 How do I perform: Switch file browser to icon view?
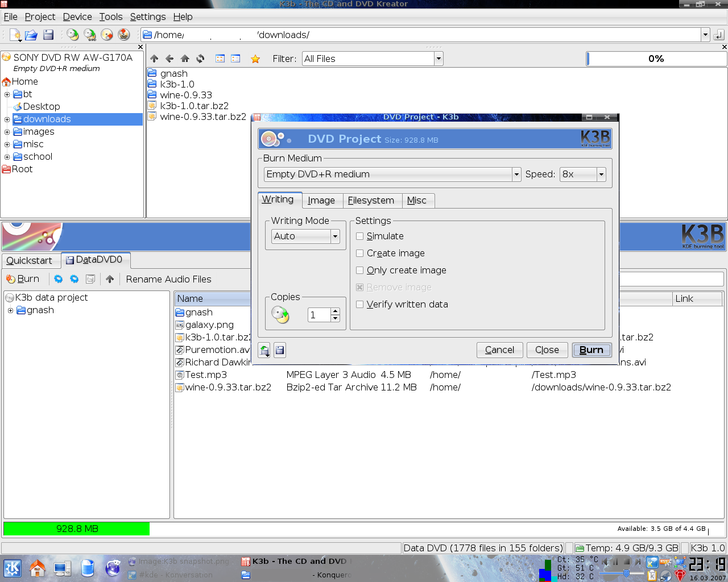tap(220, 59)
